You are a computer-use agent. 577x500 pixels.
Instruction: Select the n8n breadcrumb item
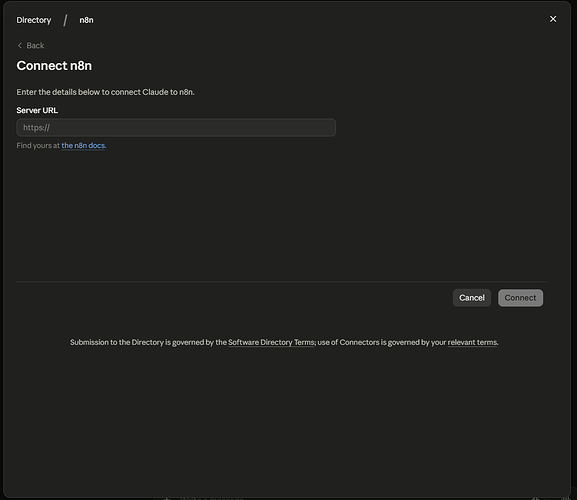(x=86, y=20)
